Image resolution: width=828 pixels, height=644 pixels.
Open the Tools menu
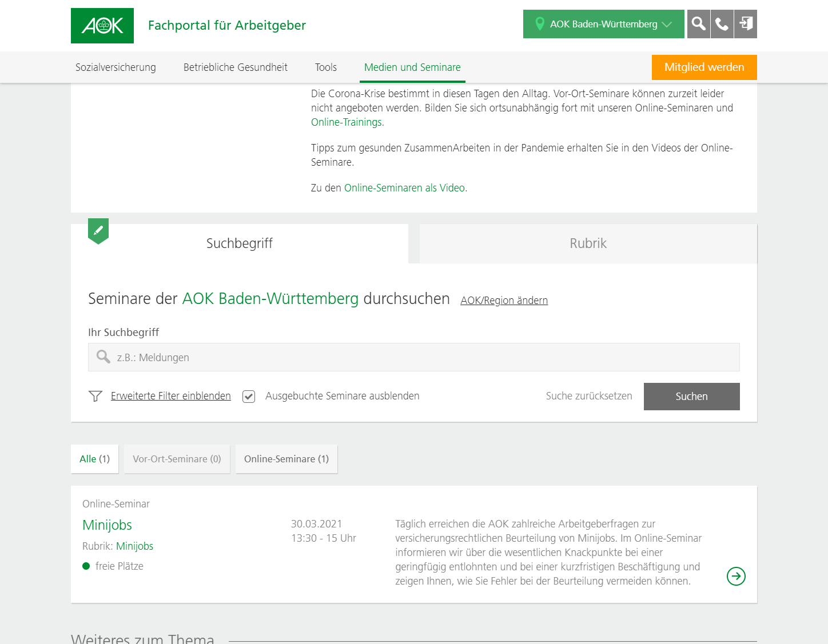pos(326,67)
